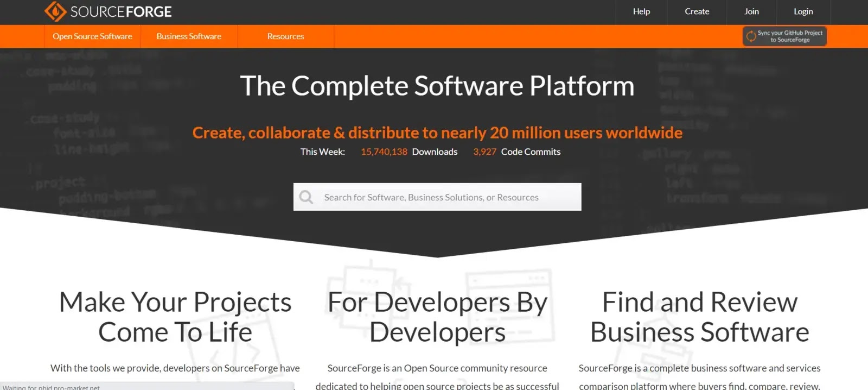Expand the Business Software menu
Screen dimensions: 868x390
point(189,36)
